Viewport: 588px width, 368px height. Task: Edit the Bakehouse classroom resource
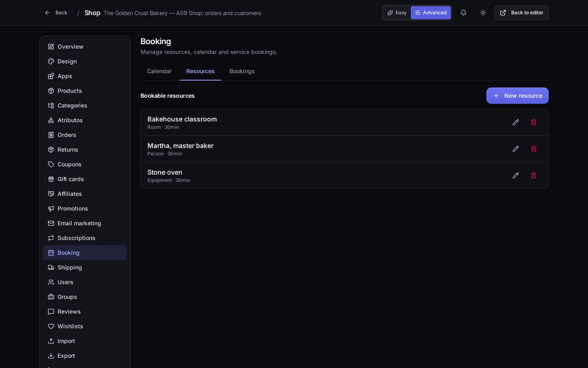[515, 122]
